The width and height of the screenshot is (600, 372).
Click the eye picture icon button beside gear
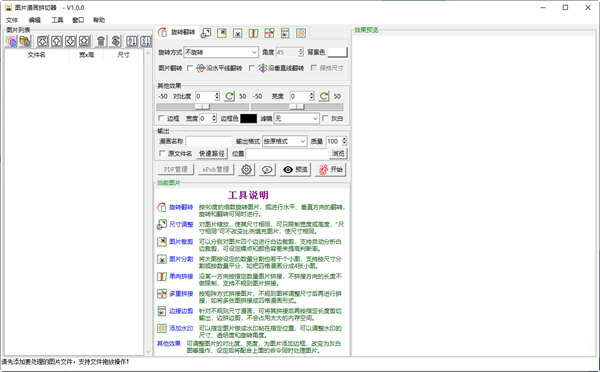point(267,170)
